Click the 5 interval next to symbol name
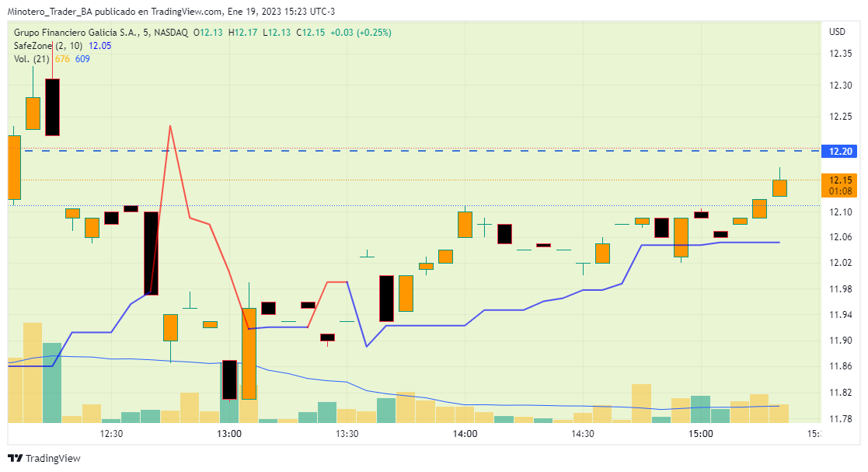The image size is (868, 472). pos(145,33)
